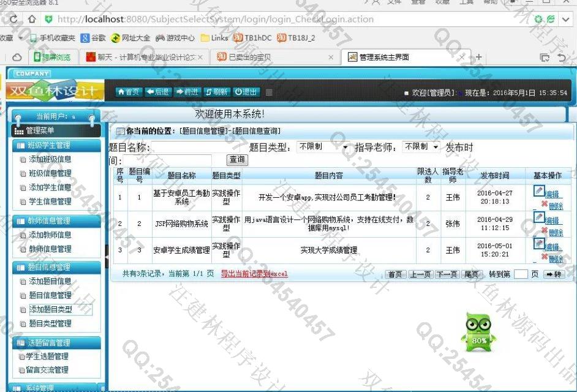Click the 后退 back button
Image resolution: width=577 pixels, height=392 pixels.
click(x=158, y=92)
